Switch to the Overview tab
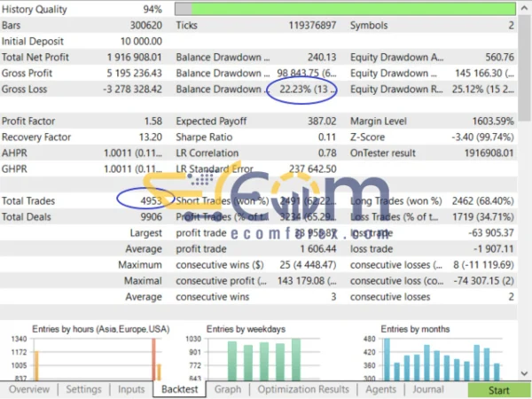This screenshot has width=532, height=399. pos(29,389)
